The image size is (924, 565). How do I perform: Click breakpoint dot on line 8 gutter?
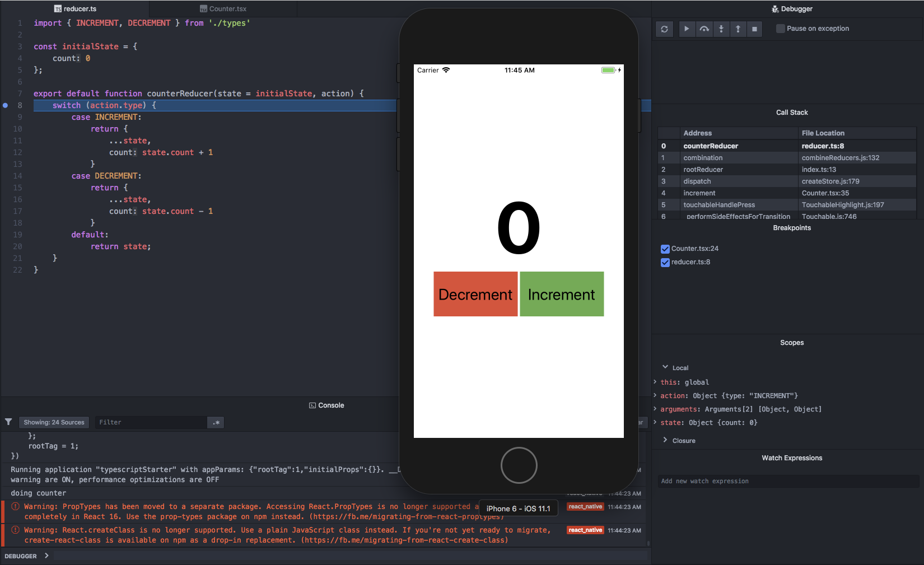6,105
